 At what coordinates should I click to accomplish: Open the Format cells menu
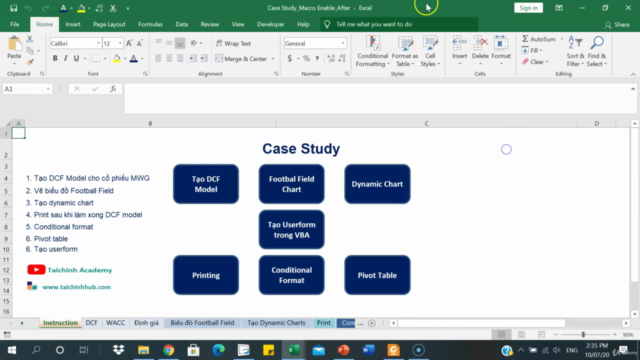click(x=501, y=50)
